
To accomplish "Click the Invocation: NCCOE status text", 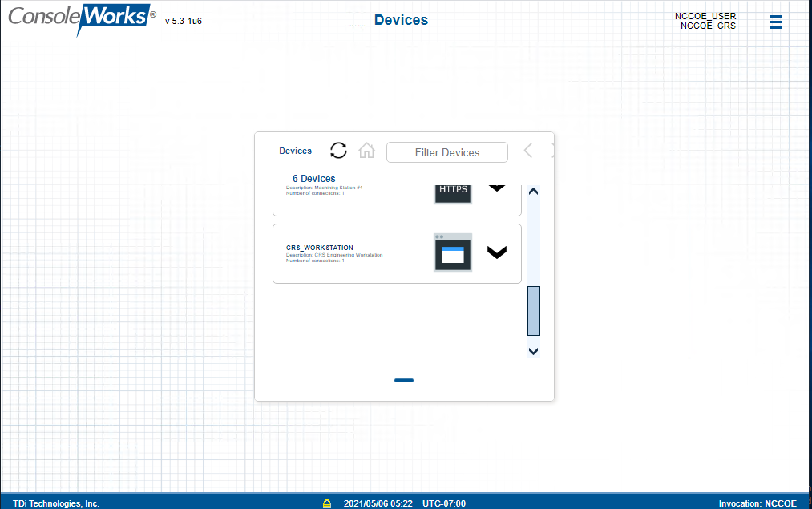I will point(757,503).
